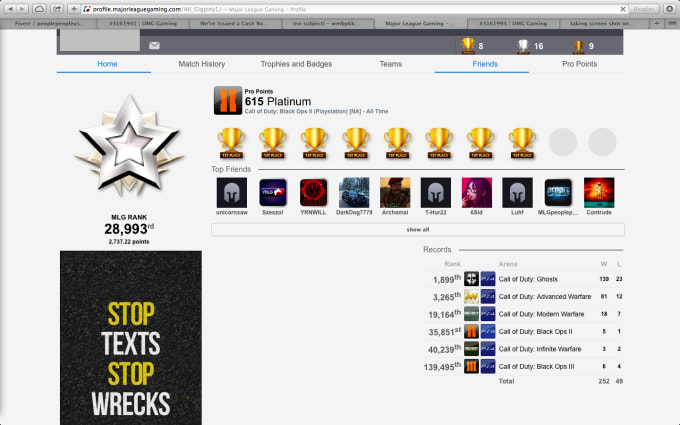Switch to the We've Issued a Cash browser tab
Image resolution: width=680 pixels, height=425 pixels.
(233, 23)
